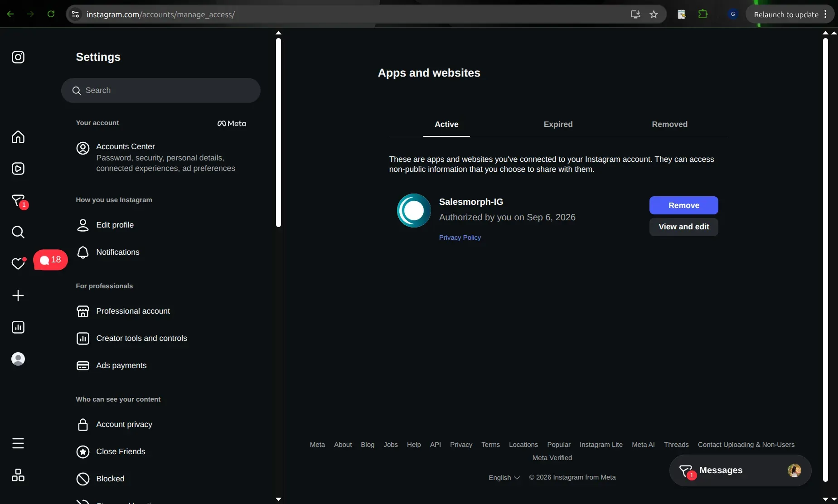This screenshot has width=838, height=504.
Task: Open Creator tools and controls
Action: (162, 338)
